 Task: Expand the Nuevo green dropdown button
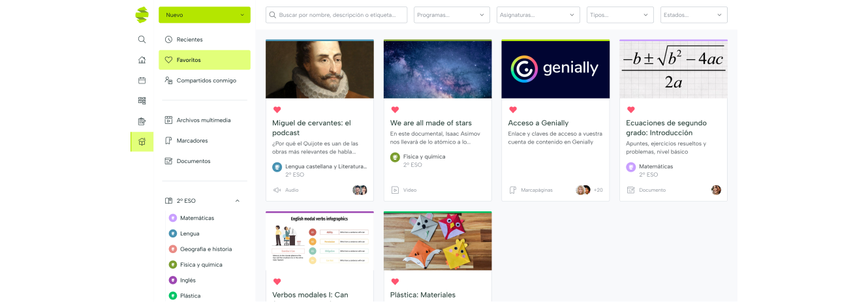tap(204, 14)
